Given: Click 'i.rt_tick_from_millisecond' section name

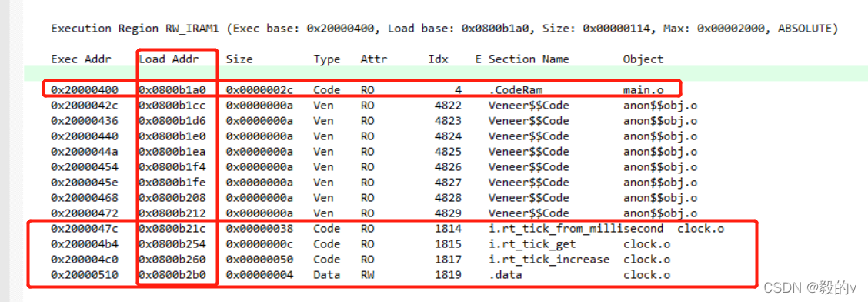Looking at the screenshot, I should (x=575, y=228).
